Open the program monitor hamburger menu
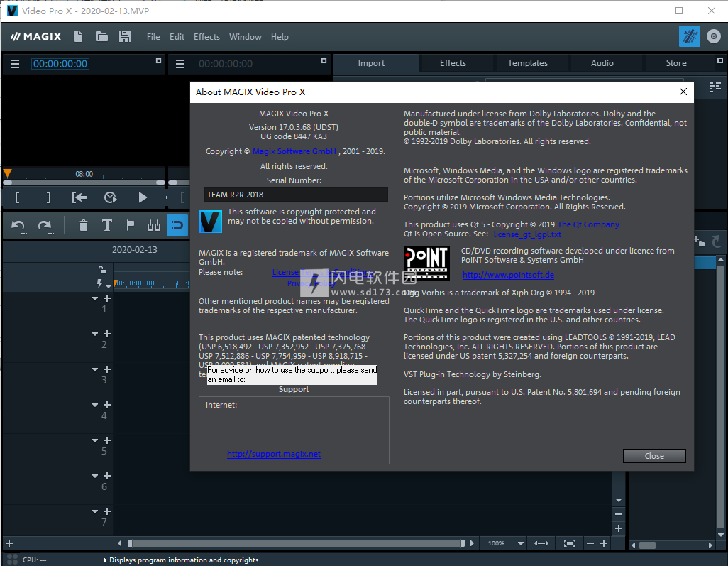Viewport: 728px width, 566px height. (180, 64)
